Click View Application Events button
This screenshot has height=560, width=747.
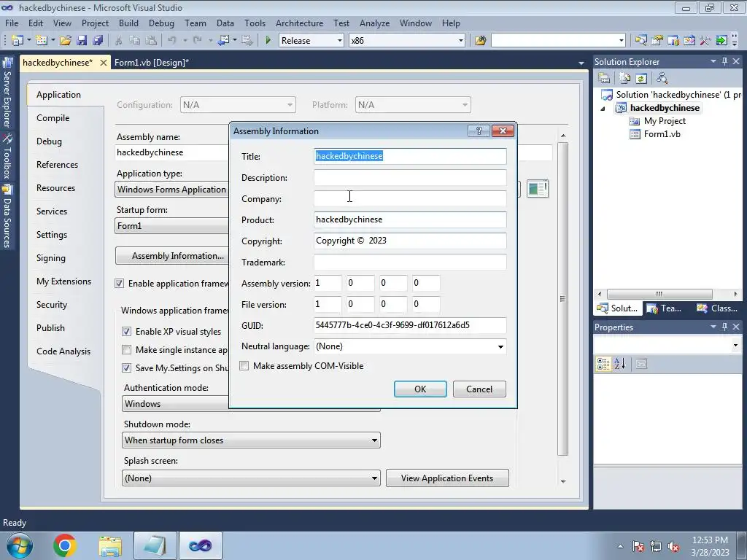pyautogui.click(x=447, y=478)
